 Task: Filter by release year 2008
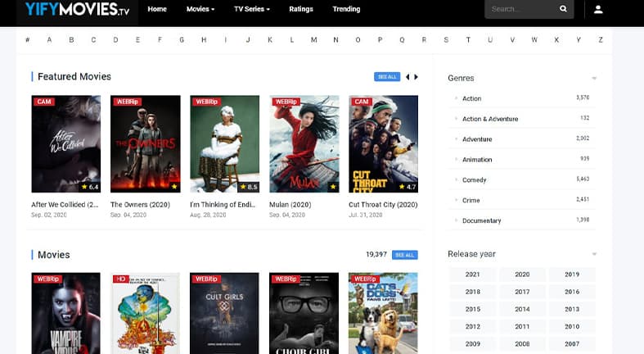(x=522, y=343)
